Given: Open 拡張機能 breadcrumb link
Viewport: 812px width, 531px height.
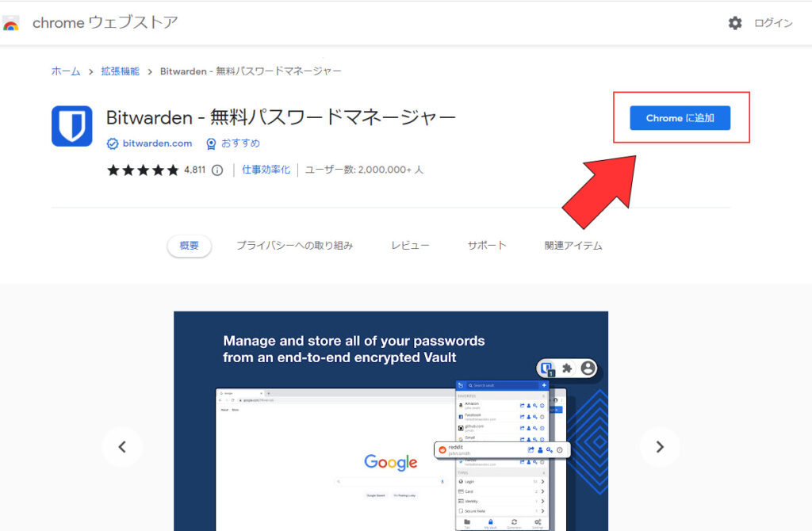Looking at the screenshot, I should click(121, 71).
